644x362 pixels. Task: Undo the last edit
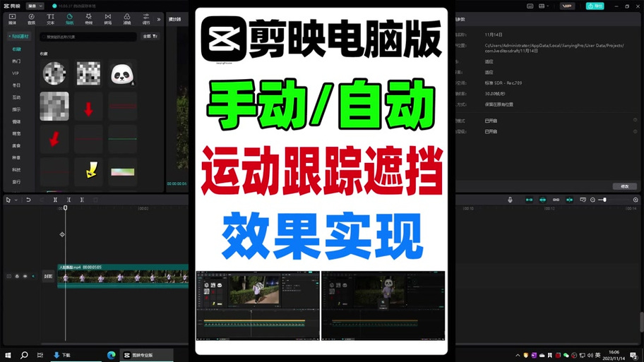pos(28,200)
